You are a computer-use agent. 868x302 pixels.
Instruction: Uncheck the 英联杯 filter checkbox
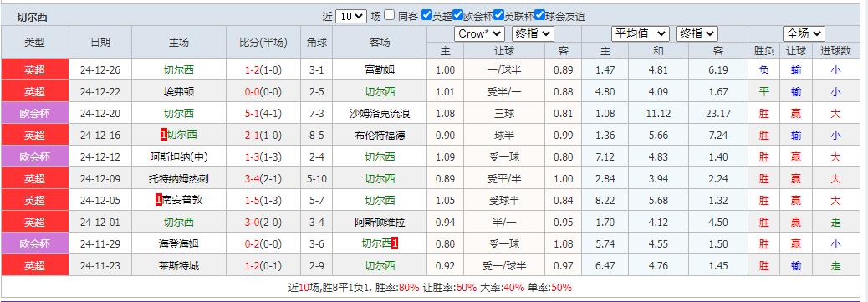(x=498, y=15)
